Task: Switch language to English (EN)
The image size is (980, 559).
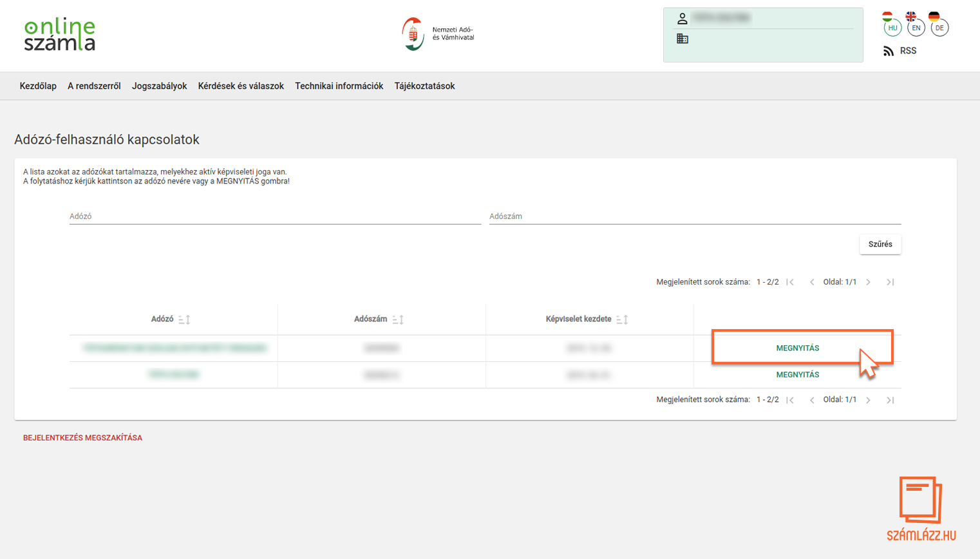Action: (x=916, y=28)
